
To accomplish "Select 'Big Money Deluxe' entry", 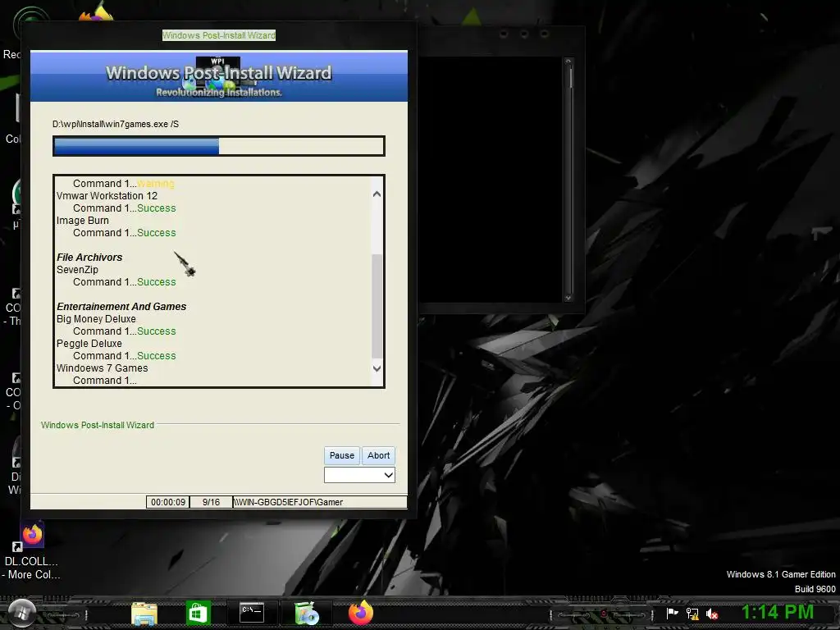I will [97, 319].
